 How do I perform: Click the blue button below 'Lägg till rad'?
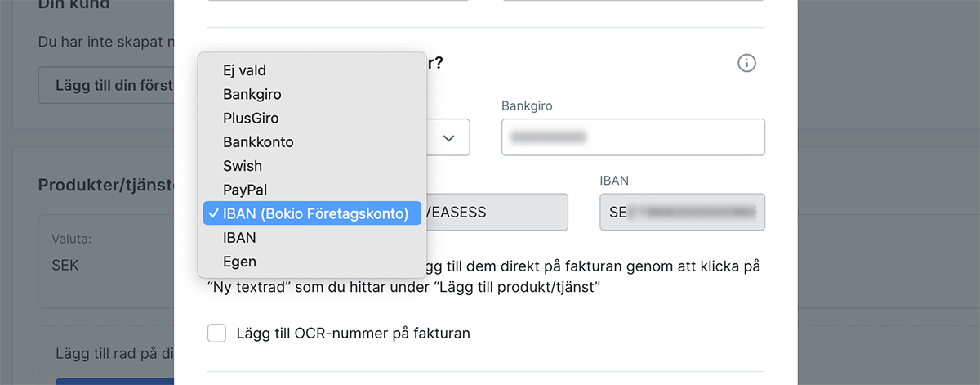click(x=114, y=380)
